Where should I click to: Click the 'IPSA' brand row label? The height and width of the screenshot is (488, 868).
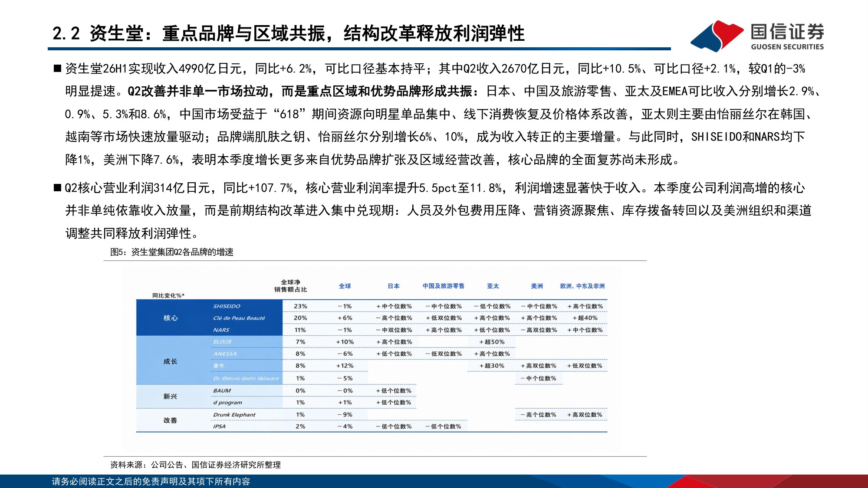click(x=219, y=426)
